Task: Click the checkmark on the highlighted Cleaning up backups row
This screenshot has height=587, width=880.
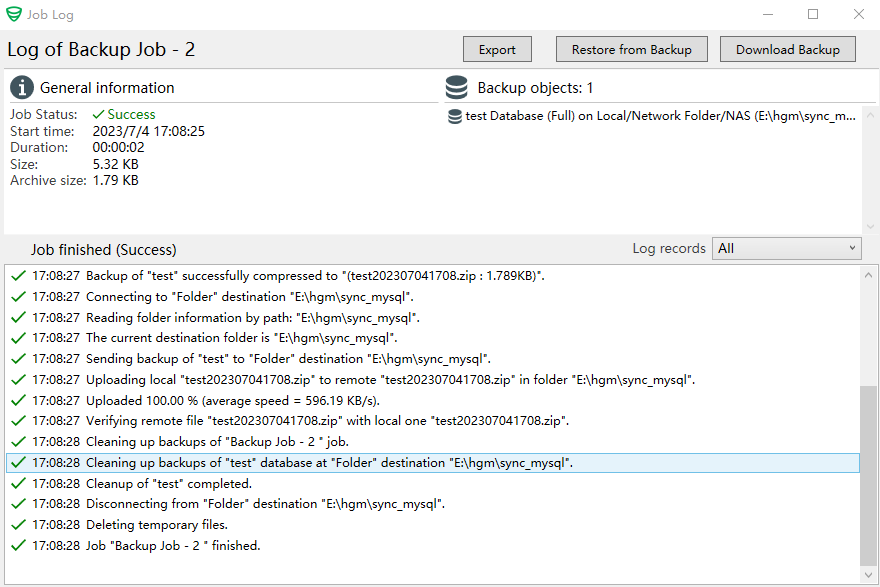Action: [x=17, y=462]
